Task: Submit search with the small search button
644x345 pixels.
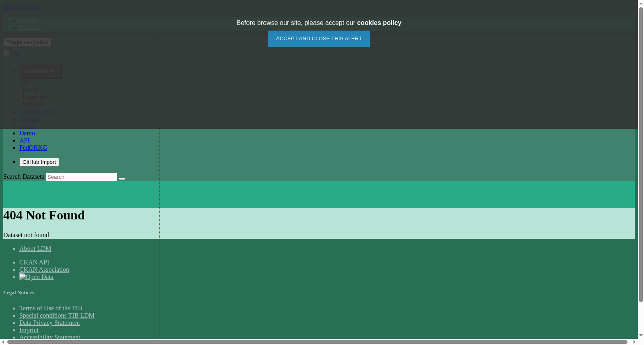Action: click(x=122, y=178)
